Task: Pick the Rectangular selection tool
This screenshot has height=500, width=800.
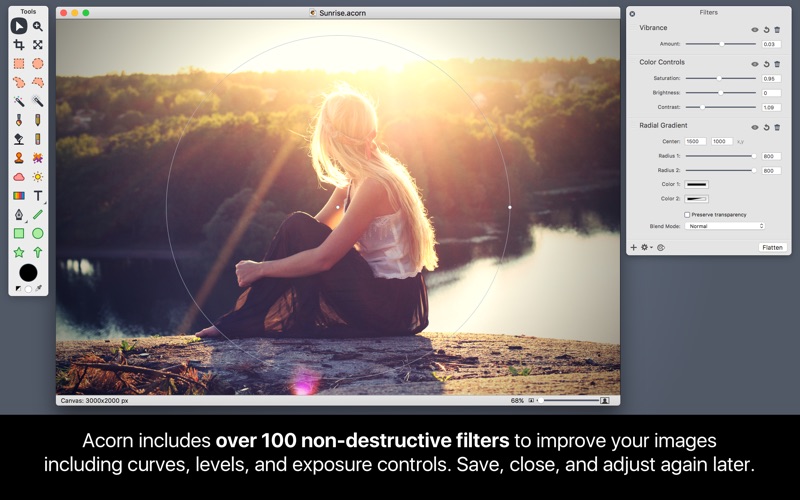Action: [x=19, y=64]
